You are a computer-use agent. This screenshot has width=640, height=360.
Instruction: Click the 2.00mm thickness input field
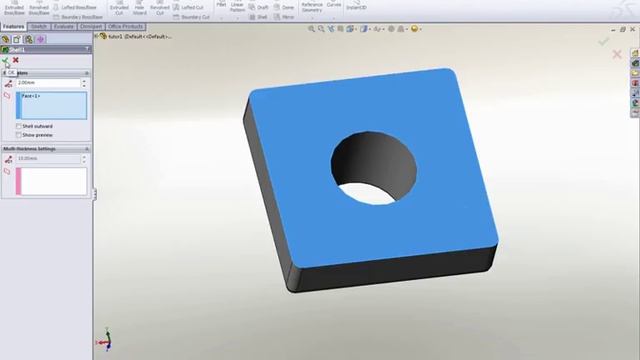tap(48, 83)
